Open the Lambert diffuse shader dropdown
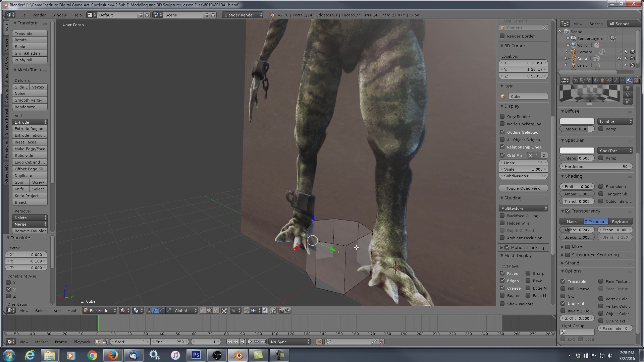Image resolution: width=644 pixels, height=362 pixels. coord(615,121)
